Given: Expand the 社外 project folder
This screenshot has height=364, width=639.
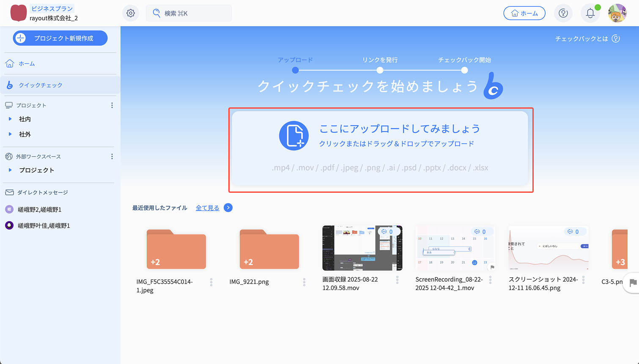Looking at the screenshot, I should 10,134.
